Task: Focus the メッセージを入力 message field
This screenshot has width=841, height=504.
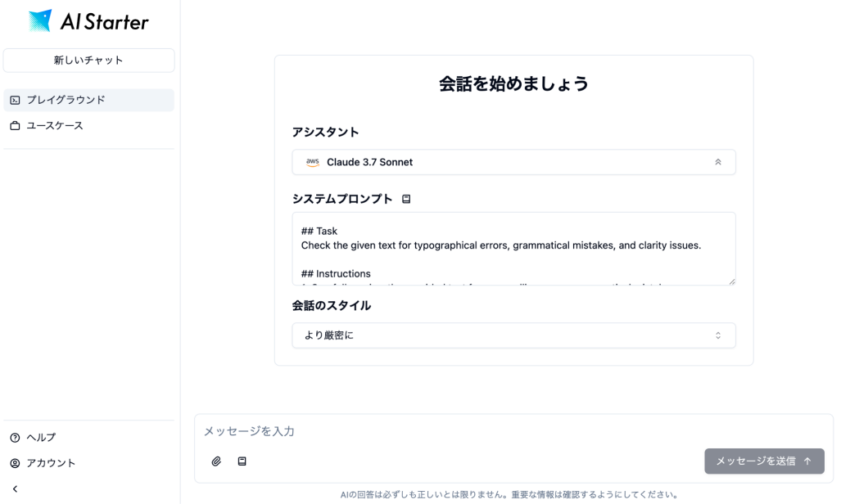Action: click(513, 431)
